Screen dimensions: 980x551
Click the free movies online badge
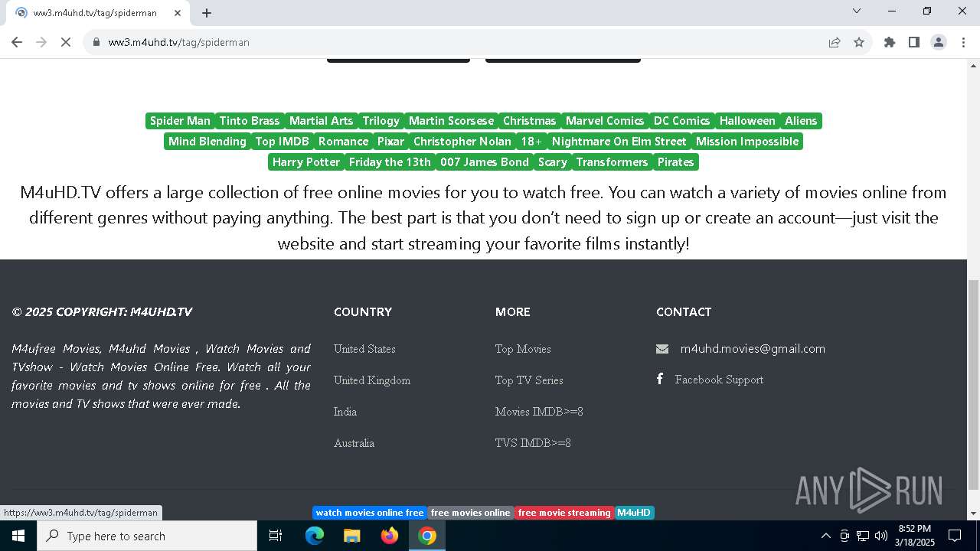(x=470, y=513)
